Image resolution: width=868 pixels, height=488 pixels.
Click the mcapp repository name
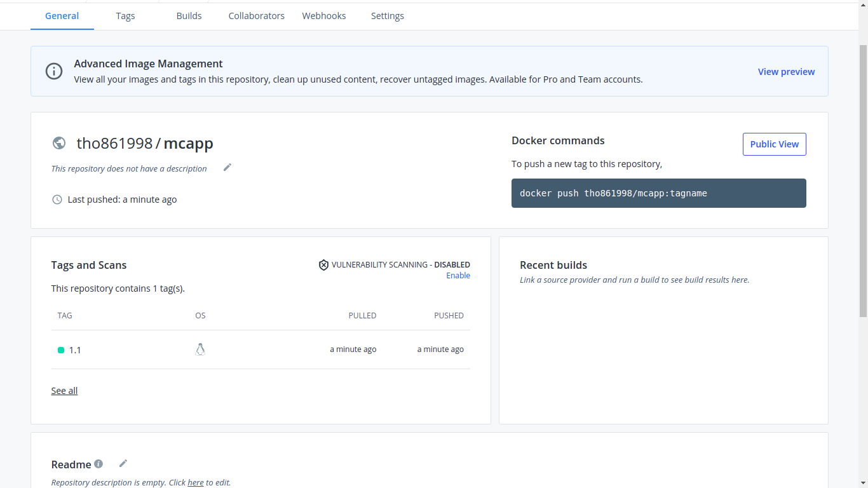pyautogui.click(x=189, y=144)
